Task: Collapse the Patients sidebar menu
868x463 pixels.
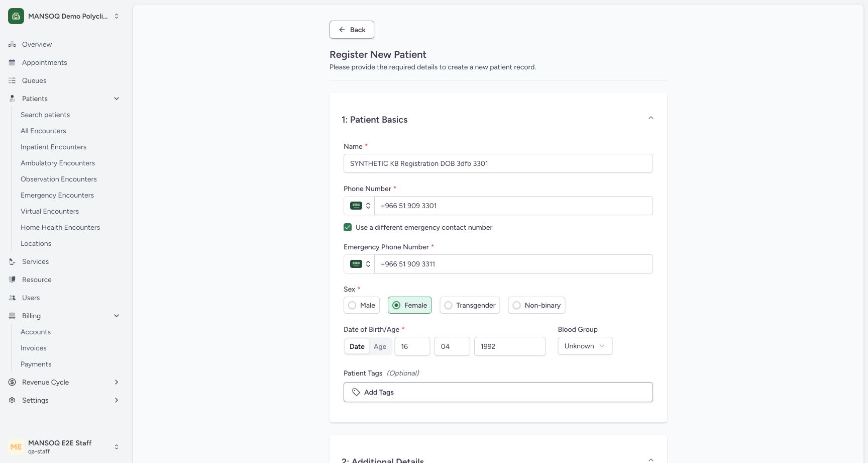Action: pos(117,99)
